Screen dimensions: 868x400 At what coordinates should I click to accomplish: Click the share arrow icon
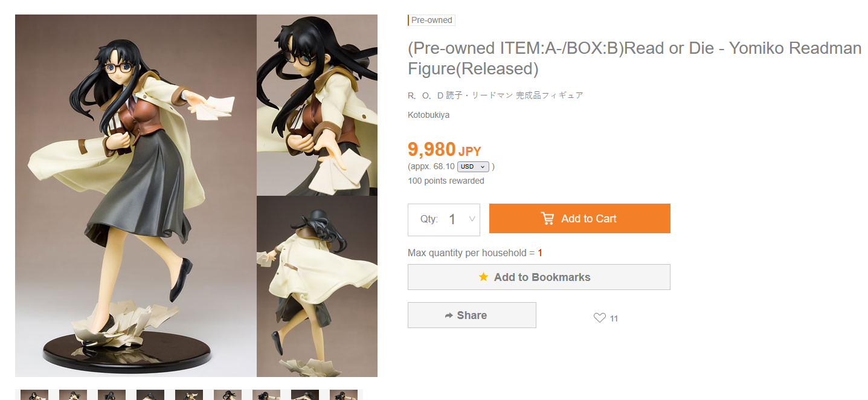(x=449, y=315)
